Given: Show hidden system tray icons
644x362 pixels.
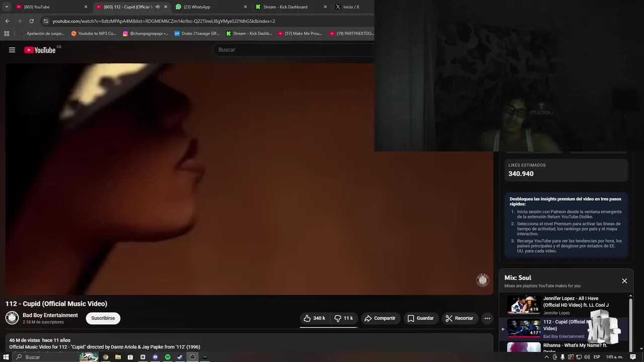Looking at the screenshot, I should (546, 357).
